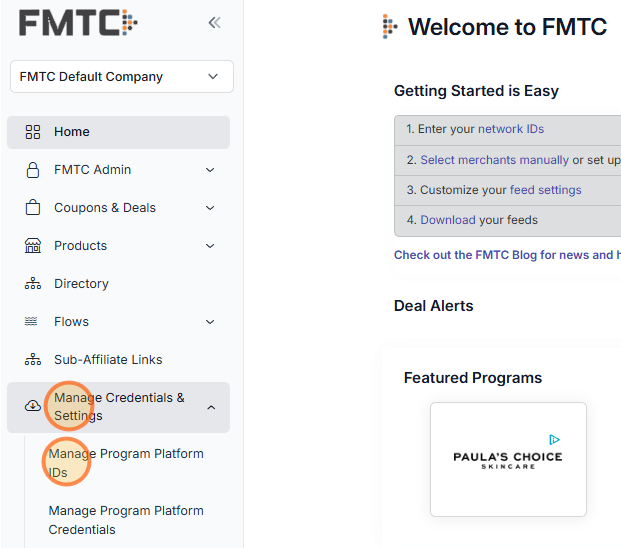Expand the Products menu chevron
This screenshot has width=621, height=548.
click(x=210, y=246)
